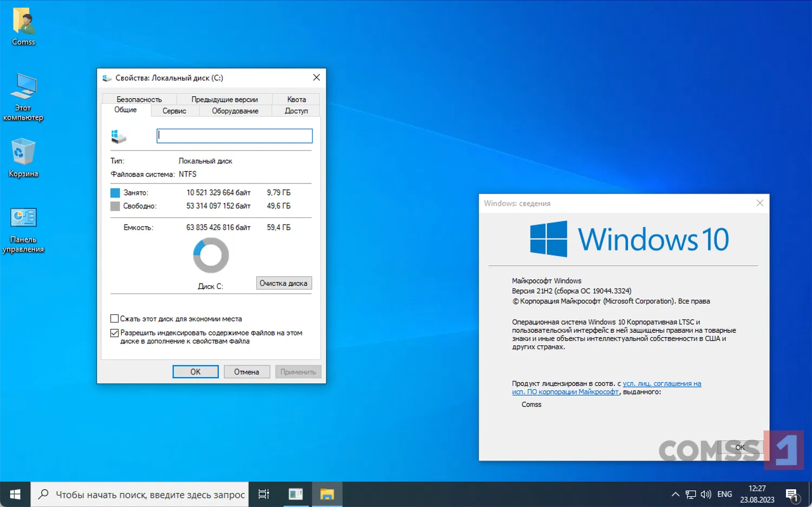
Task: Focus the disk label text field
Action: click(234, 136)
